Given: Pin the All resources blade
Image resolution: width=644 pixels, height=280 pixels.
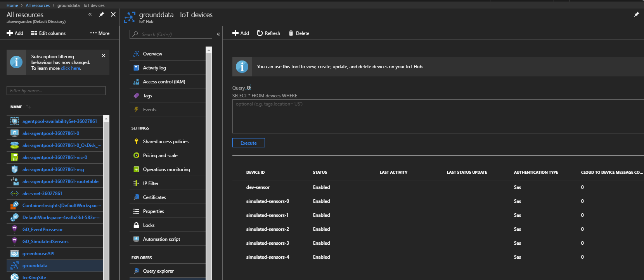Looking at the screenshot, I should point(102,14).
